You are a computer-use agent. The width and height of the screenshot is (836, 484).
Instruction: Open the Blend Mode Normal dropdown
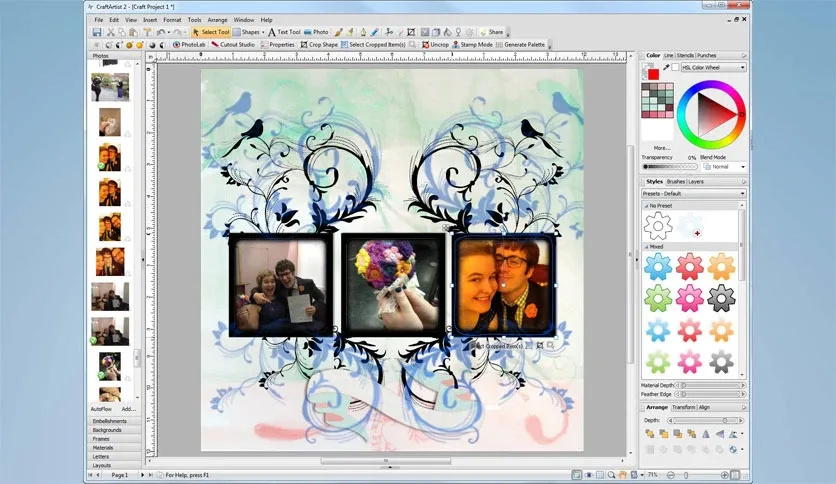[x=724, y=167]
